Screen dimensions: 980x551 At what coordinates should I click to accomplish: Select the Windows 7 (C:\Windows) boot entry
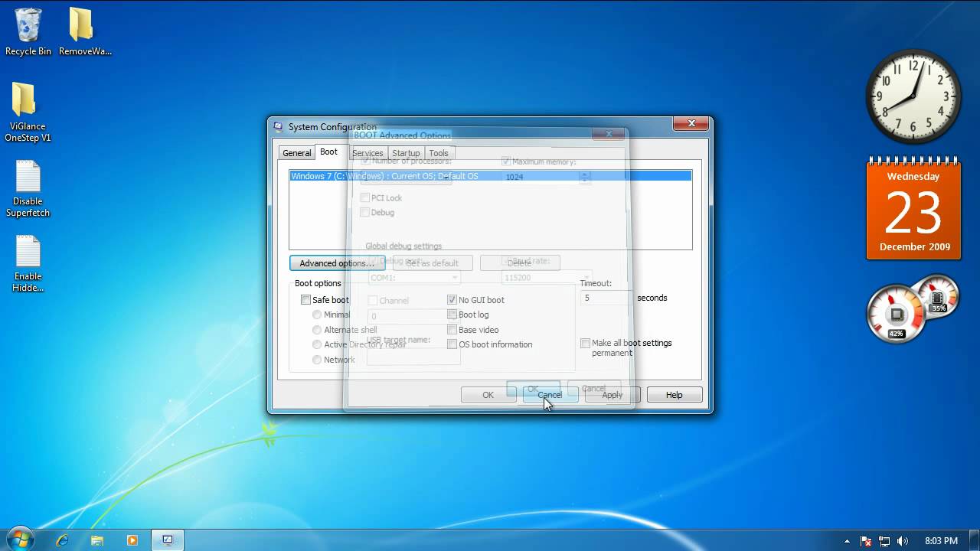(x=490, y=176)
